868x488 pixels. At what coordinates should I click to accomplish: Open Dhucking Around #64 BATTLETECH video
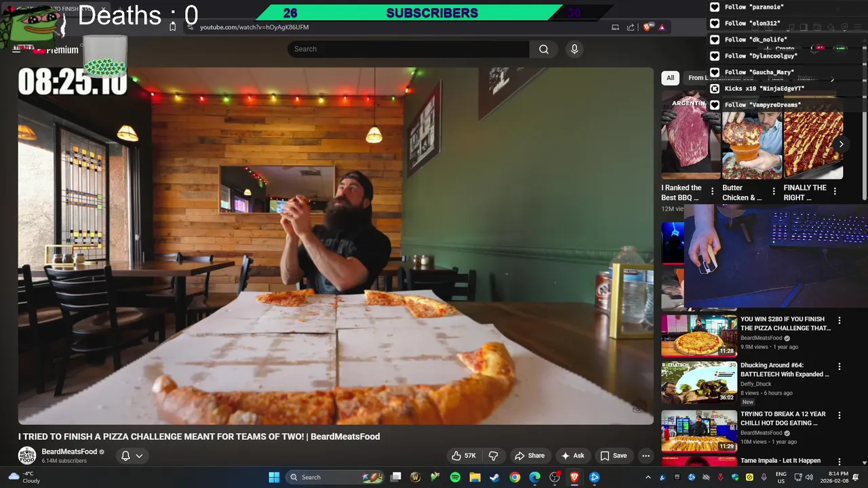pyautogui.click(x=785, y=369)
